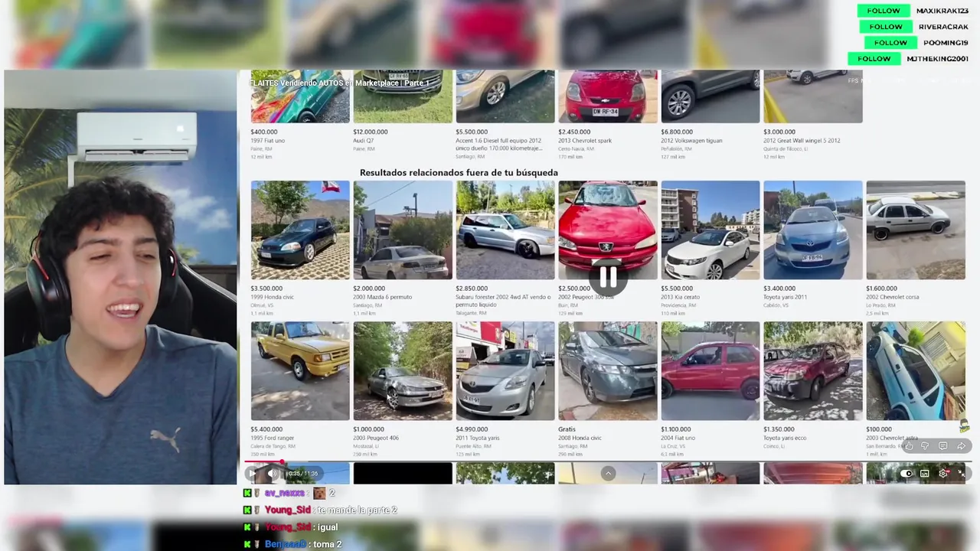Open the 2013 Chevrolet spark red car photo
The image size is (980, 551).
point(608,96)
